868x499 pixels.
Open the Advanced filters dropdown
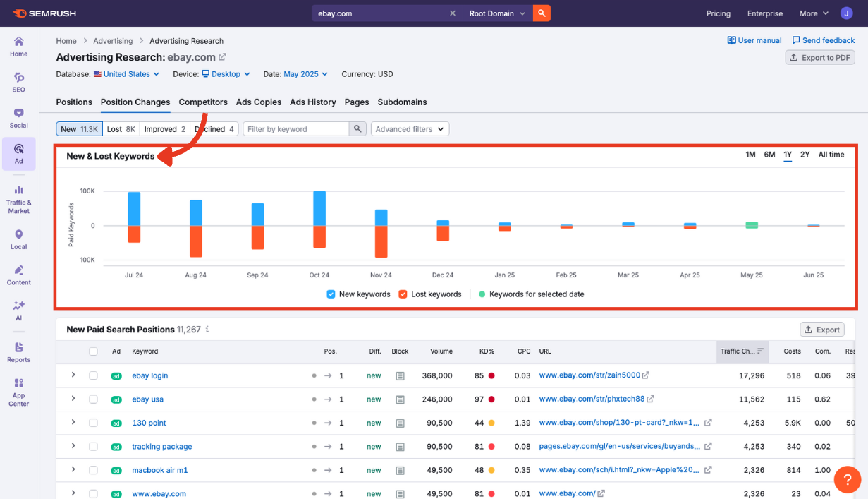pos(410,128)
